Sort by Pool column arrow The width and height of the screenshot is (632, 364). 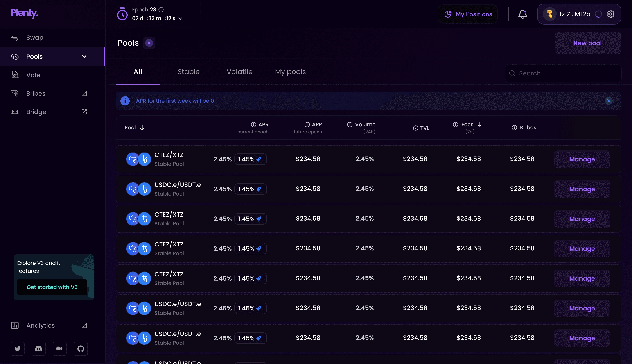tap(142, 128)
